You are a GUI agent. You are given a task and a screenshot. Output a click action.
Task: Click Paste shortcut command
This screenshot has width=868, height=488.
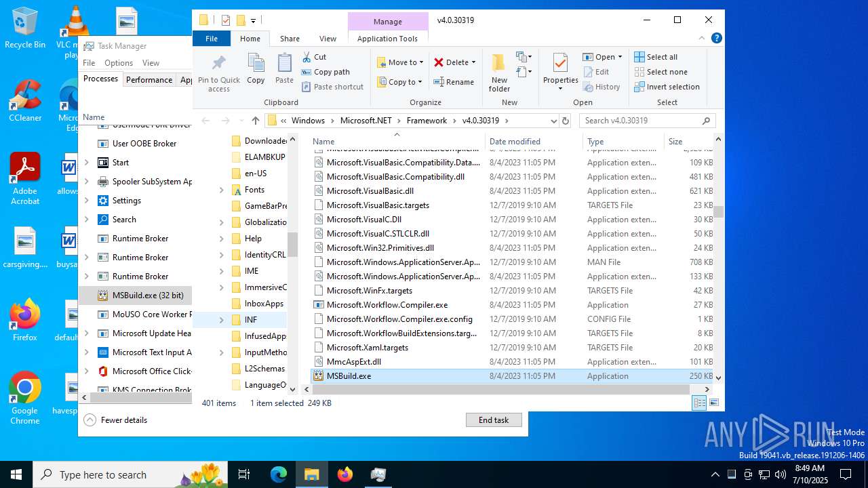(332, 87)
